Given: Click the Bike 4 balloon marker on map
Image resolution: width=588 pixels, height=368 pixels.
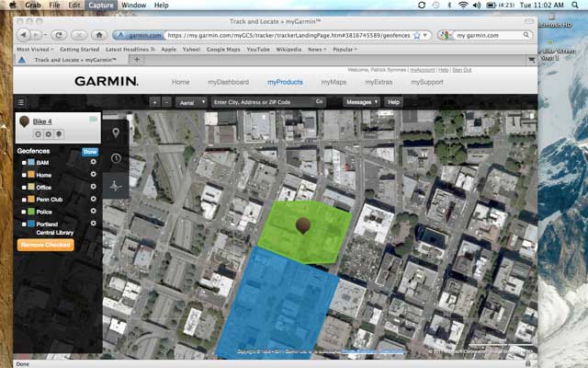Looking at the screenshot, I should point(303,225).
